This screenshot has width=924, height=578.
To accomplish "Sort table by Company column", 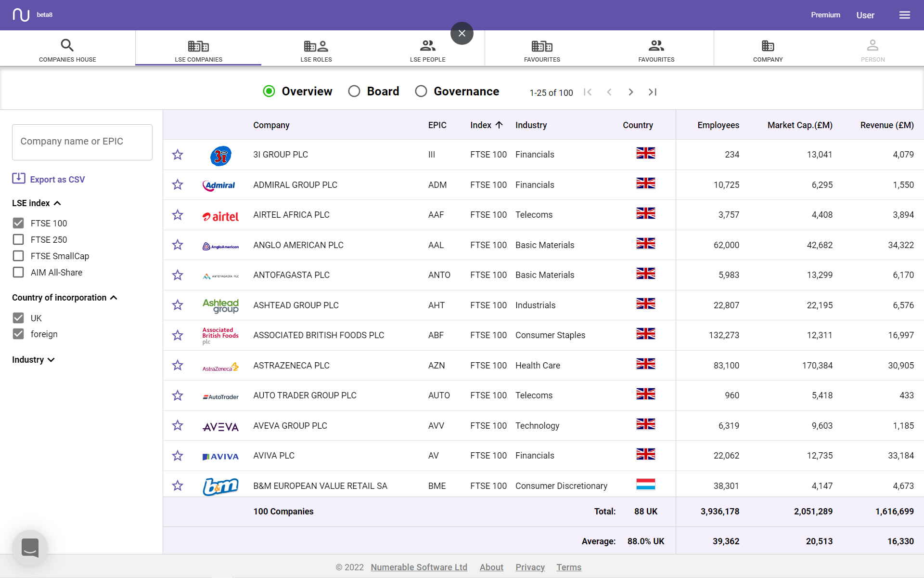I will coord(271,125).
